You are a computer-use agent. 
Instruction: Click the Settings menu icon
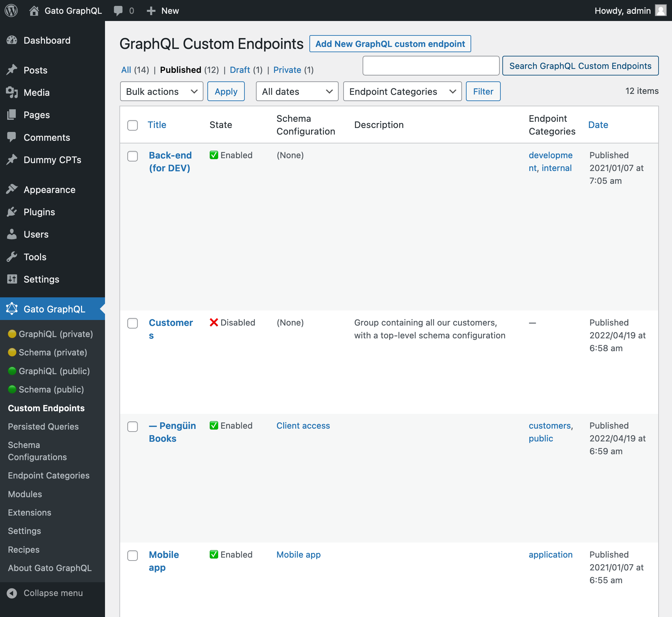pos(12,279)
